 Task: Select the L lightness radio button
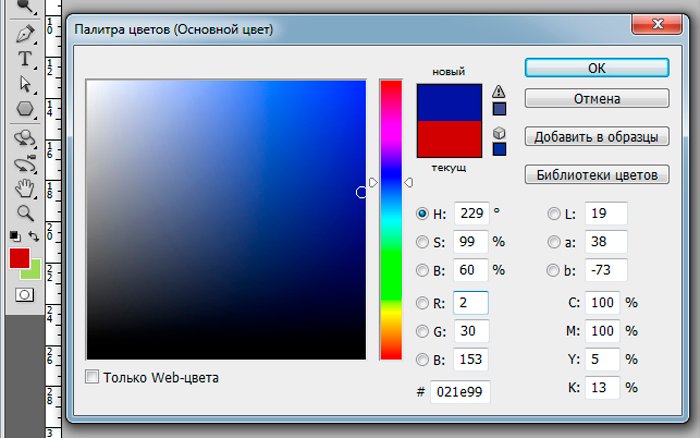[554, 213]
